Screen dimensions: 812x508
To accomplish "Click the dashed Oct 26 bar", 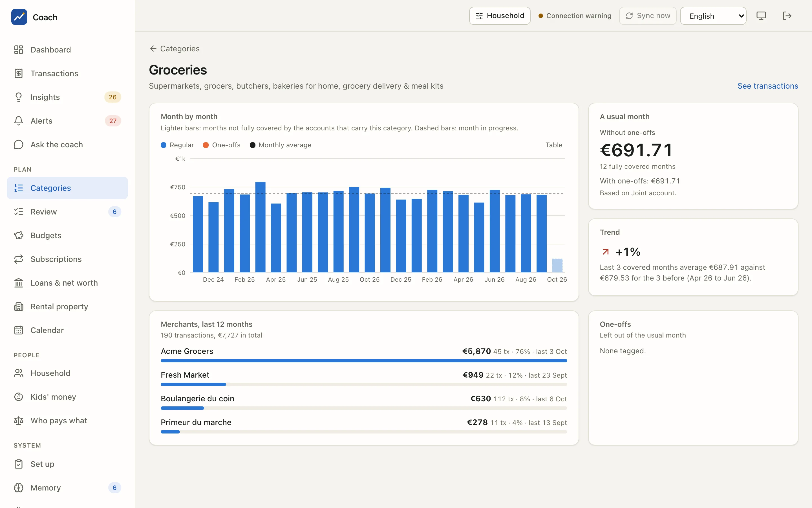I will [557, 265].
